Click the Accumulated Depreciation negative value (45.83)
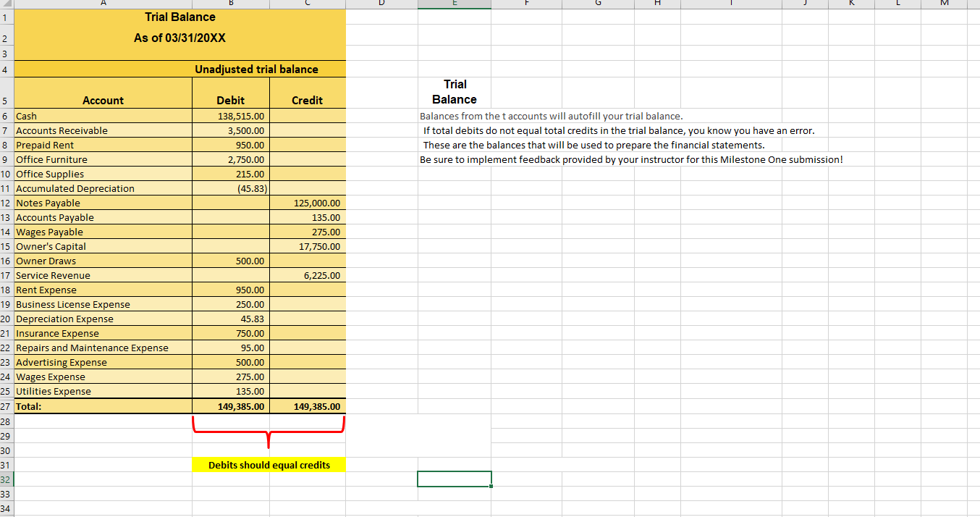The image size is (980, 517). pyautogui.click(x=230, y=188)
